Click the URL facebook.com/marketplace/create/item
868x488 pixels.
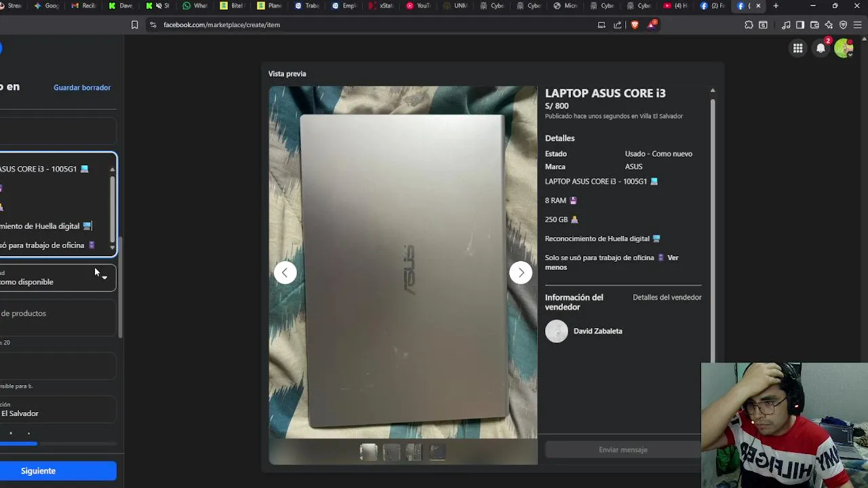point(222,25)
